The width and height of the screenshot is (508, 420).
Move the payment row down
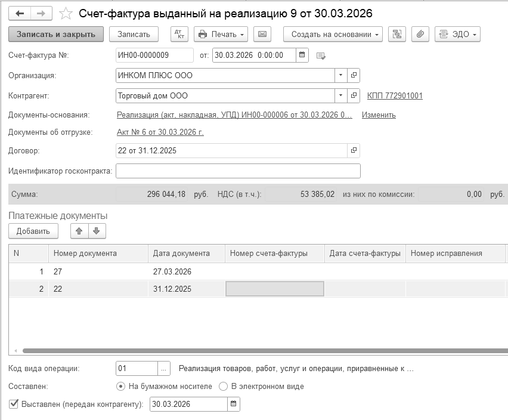pyautogui.click(x=97, y=231)
